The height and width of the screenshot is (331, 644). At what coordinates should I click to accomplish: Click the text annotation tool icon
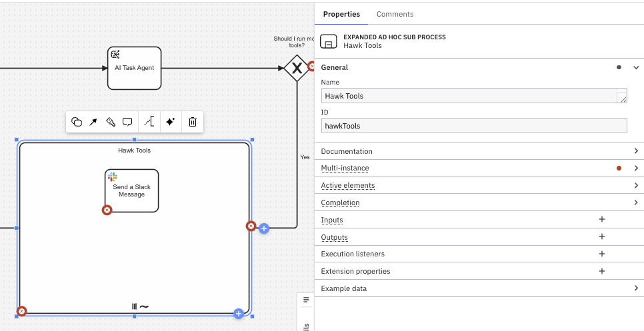pyautogui.click(x=149, y=122)
